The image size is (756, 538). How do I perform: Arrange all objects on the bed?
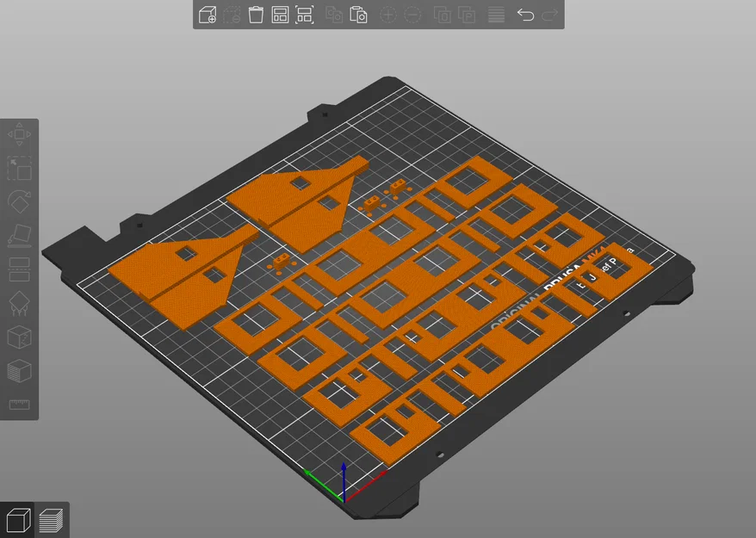(x=280, y=15)
